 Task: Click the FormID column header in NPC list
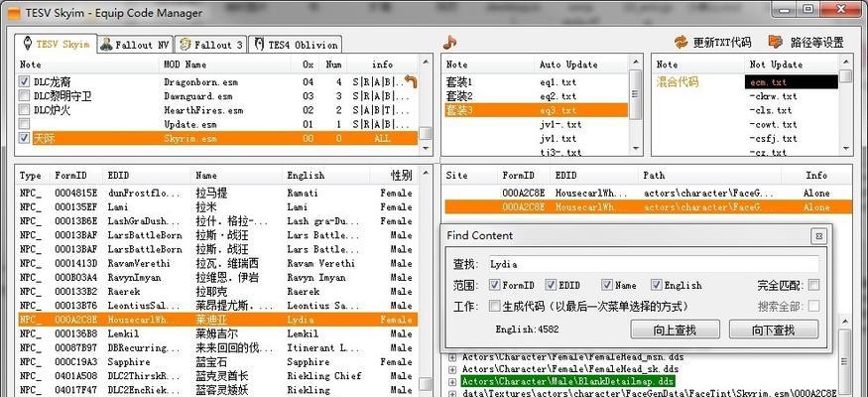pyautogui.click(x=76, y=176)
